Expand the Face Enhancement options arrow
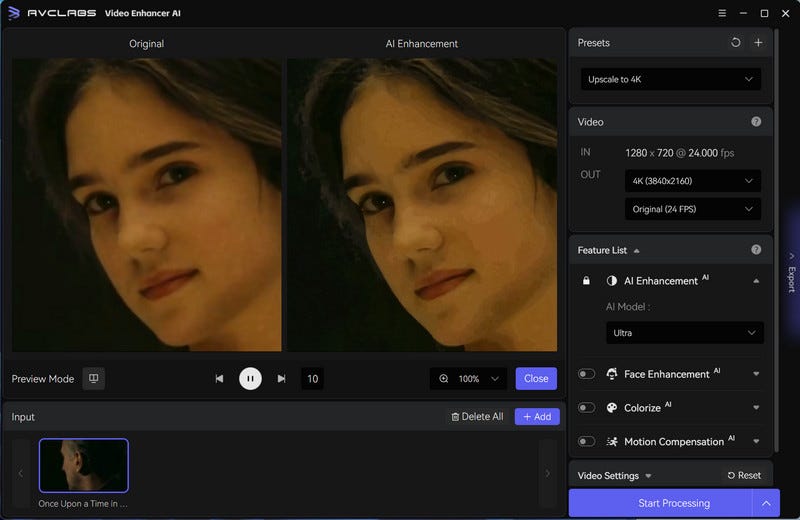Image resolution: width=800 pixels, height=520 pixels. 756,374
